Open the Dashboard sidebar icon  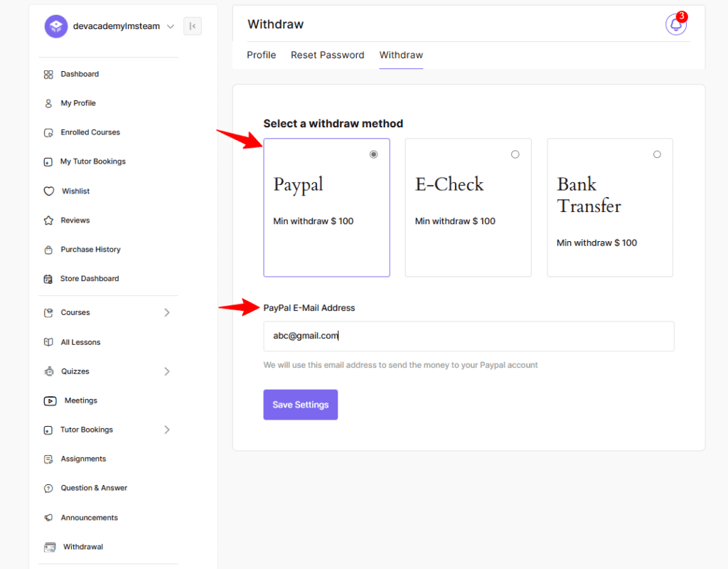[48, 74]
